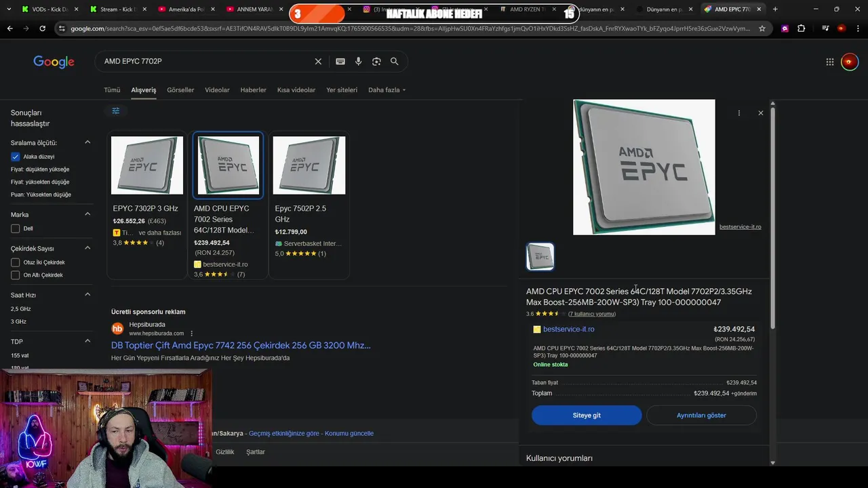Open the Yer siteleri tab
This screenshot has width=868, height=488.
tap(342, 90)
